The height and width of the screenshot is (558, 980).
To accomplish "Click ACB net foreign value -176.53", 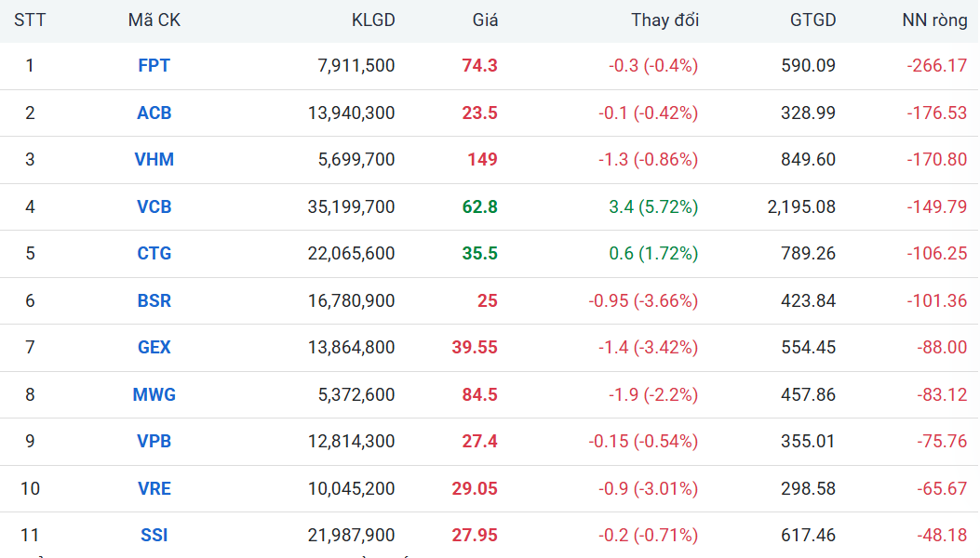I will 937,113.
